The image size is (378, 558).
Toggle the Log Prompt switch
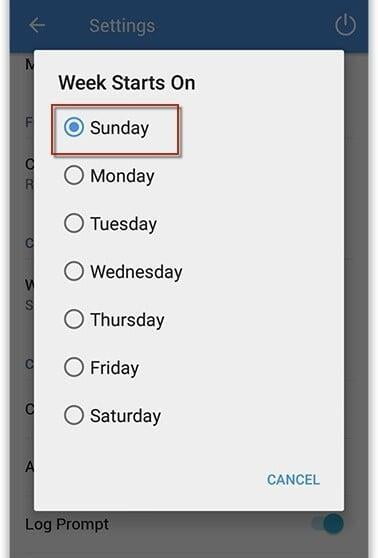[329, 524]
